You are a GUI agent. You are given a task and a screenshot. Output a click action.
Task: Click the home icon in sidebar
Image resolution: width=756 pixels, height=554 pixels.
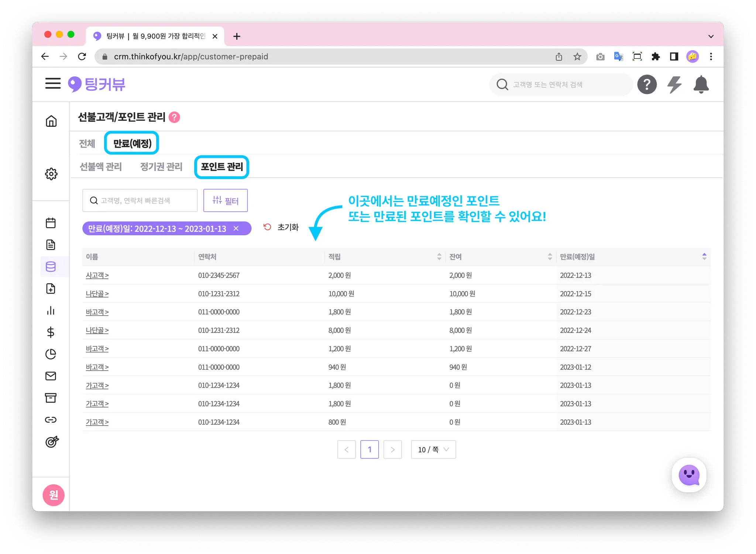coord(51,121)
